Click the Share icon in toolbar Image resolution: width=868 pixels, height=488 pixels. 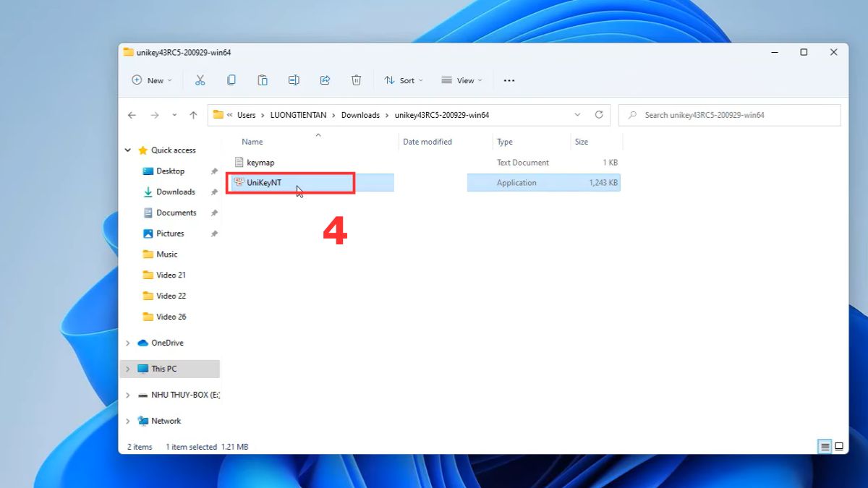(x=325, y=80)
